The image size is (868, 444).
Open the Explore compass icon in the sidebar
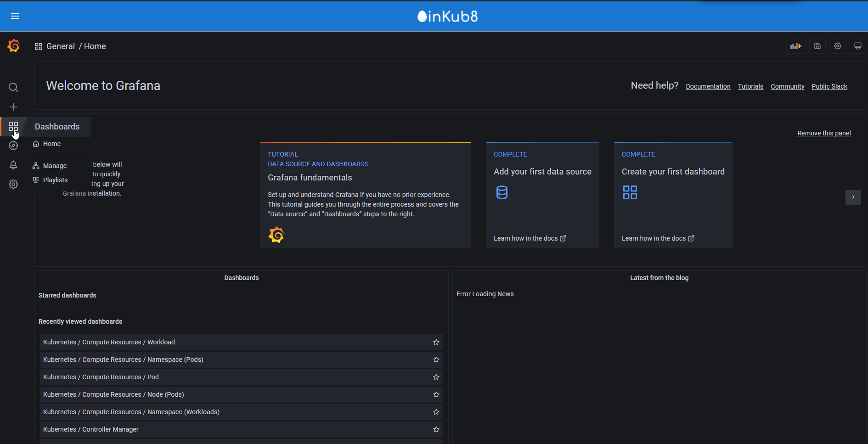point(13,146)
